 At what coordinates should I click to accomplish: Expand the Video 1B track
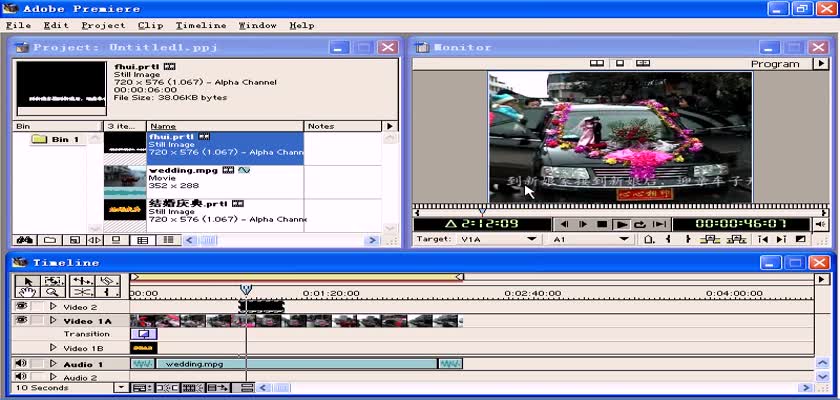(x=53, y=348)
